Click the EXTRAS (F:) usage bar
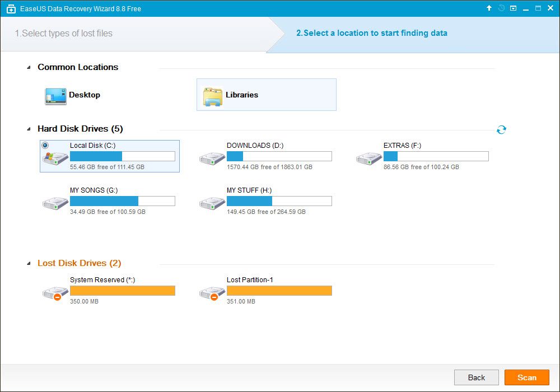560x392 pixels. 436,156
